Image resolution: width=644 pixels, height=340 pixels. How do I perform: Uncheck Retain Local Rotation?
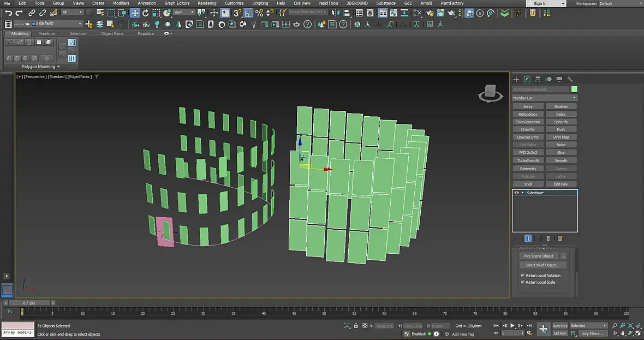tap(523, 276)
